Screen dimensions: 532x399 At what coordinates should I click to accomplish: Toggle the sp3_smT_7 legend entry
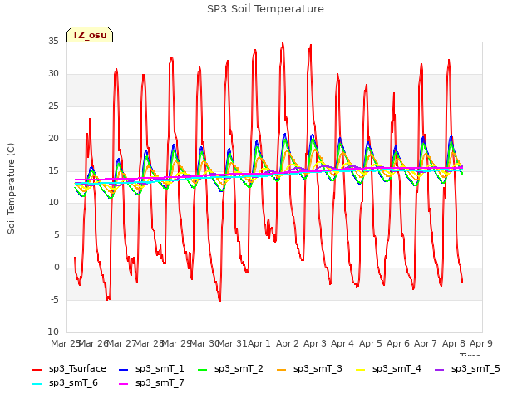tap(151, 383)
